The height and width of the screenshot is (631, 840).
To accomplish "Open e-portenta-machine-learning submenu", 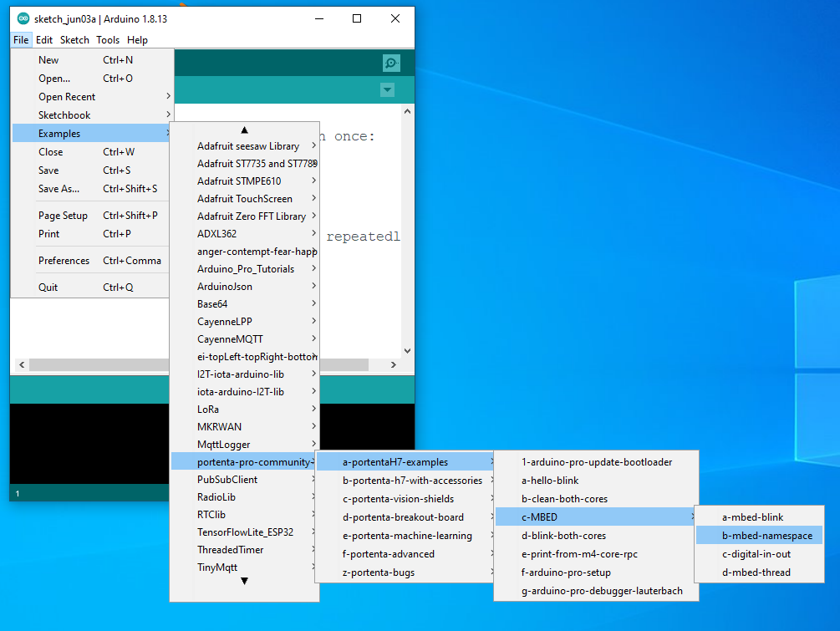I will pos(405,536).
